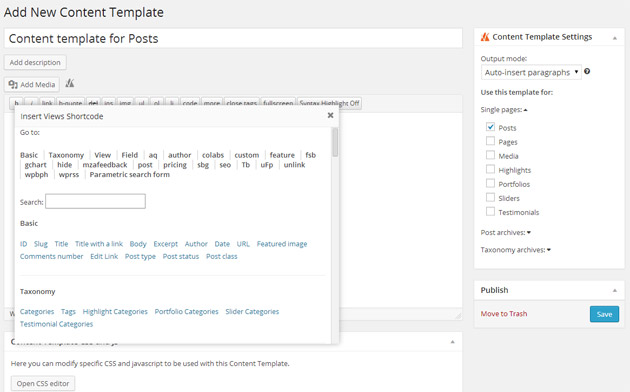Insert the Title shortcode

point(61,244)
